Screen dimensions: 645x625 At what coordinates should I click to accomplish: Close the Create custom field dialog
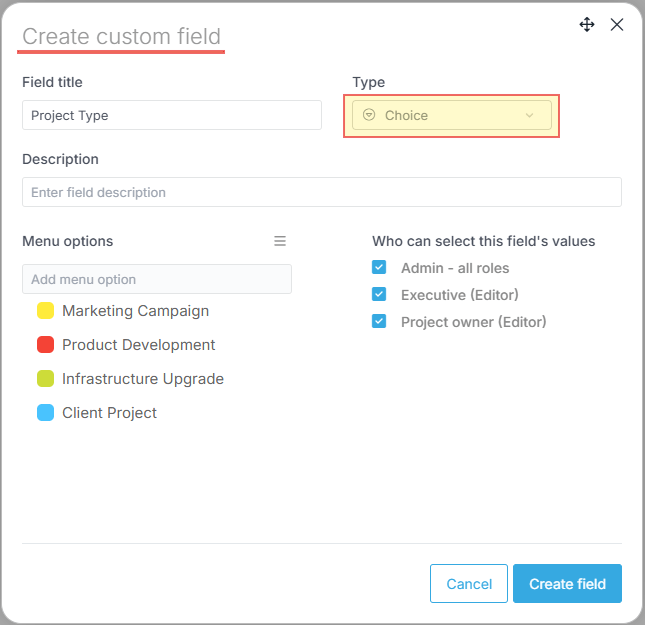point(617,25)
